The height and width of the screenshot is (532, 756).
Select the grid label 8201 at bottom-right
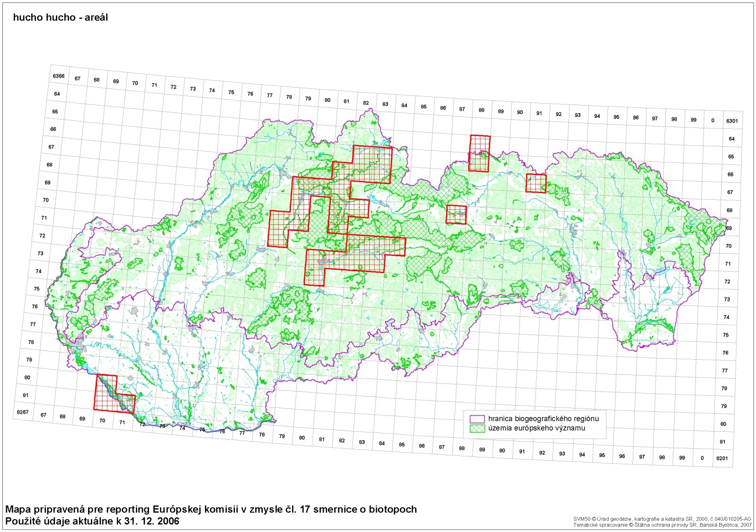(722, 458)
